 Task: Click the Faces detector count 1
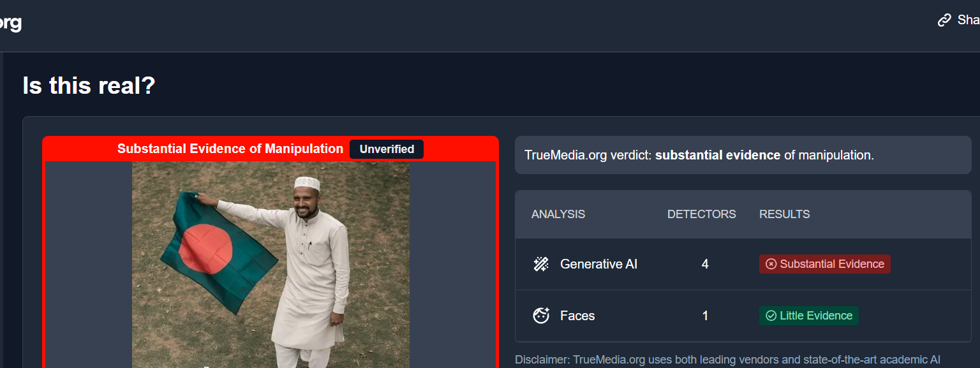click(705, 316)
